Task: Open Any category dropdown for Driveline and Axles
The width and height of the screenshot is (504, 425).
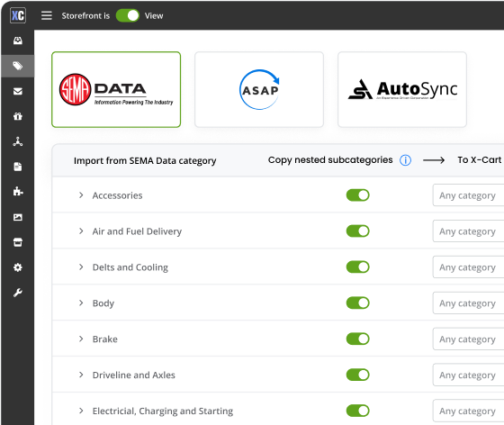Action: (468, 375)
